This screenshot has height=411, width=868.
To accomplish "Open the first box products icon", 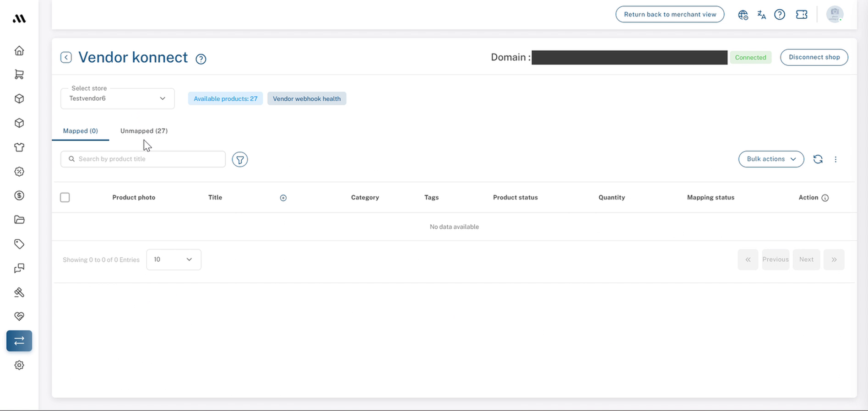I will [x=19, y=99].
